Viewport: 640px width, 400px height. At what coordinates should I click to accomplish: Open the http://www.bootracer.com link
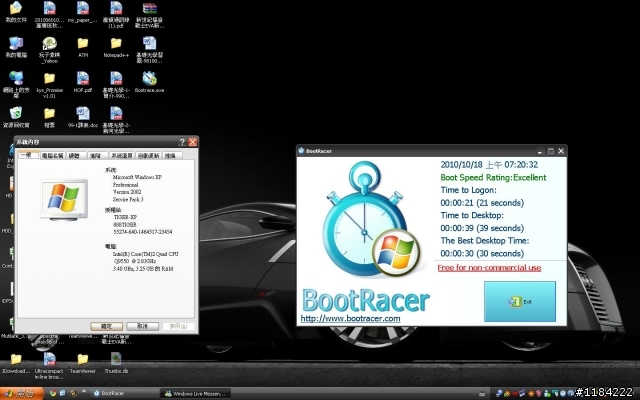[x=350, y=318]
